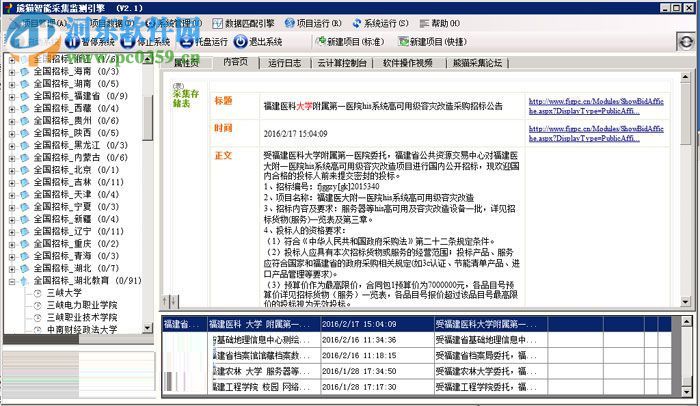The width and height of the screenshot is (700, 406).
Task: Click the tree panel vertical scrollbar thumb
Action: (148, 117)
